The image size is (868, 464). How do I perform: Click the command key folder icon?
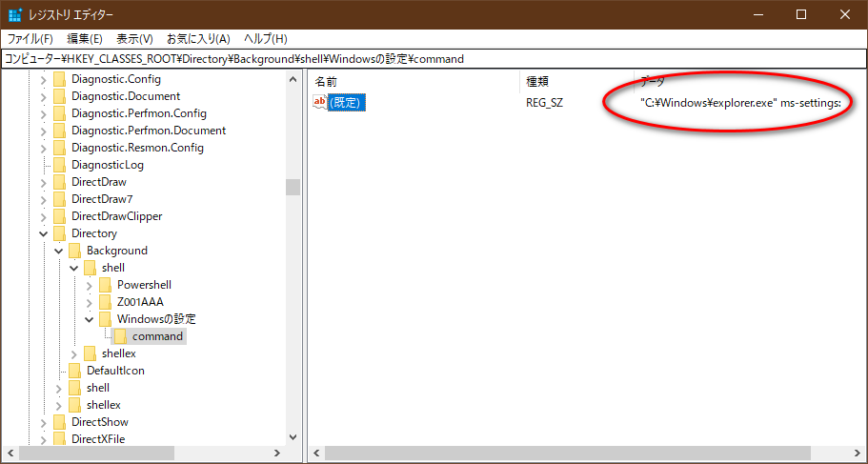121,336
